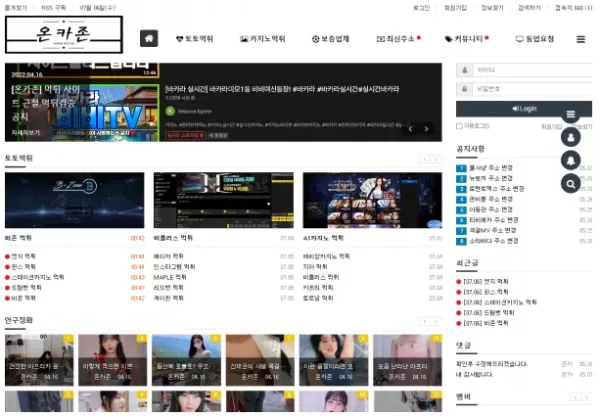Click banner video title 바카라 실시간 text
Image resolution: width=600 pixels, height=416 pixels.
point(282,89)
